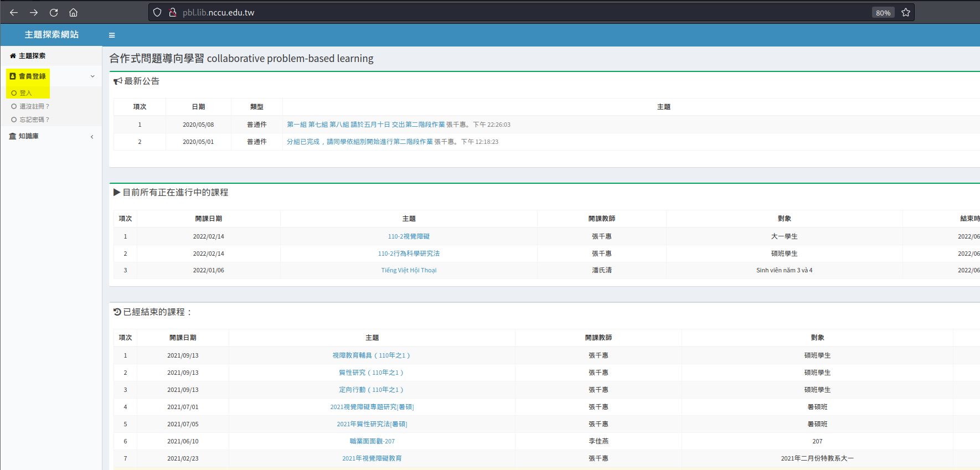This screenshot has height=470, width=980.
Task: Click the megaphone icon beside 最新公告
Action: pos(118,81)
